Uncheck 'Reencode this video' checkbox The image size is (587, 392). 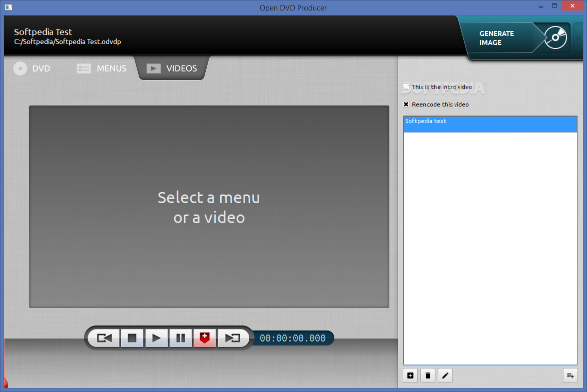(406, 104)
